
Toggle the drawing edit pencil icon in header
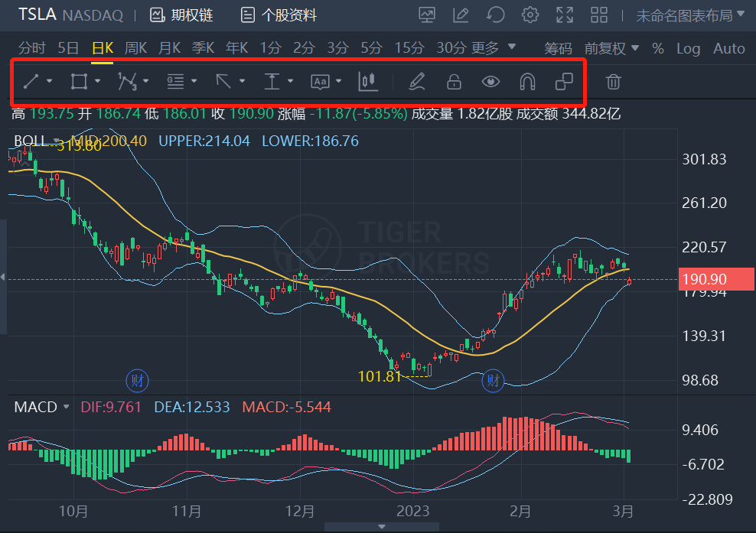461,15
